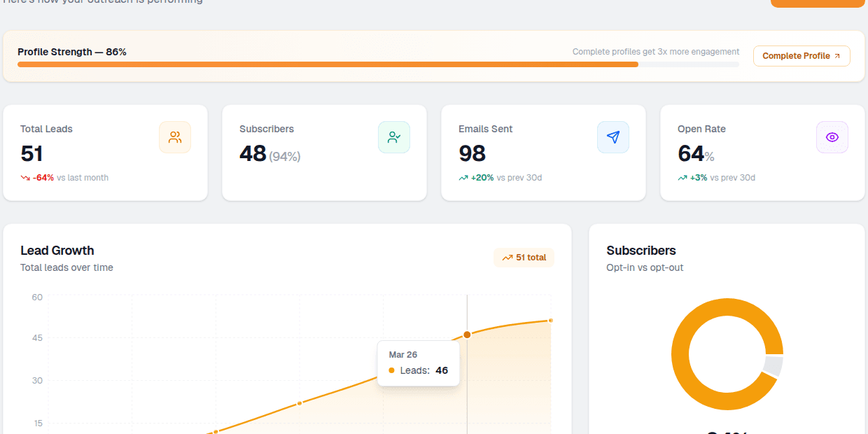This screenshot has height=434, width=868.
Task: Click the Lead Growth heading
Action: (x=57, y=251)
